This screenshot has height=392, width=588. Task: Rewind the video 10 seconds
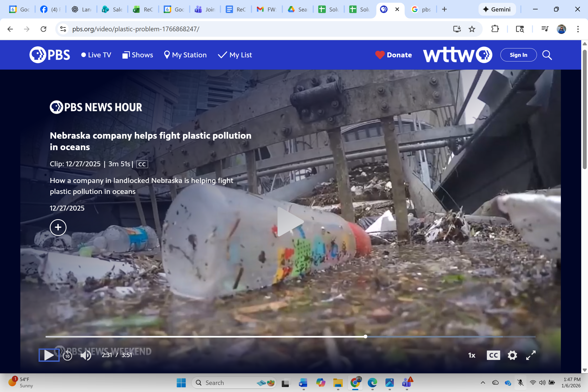click(67, 355)
